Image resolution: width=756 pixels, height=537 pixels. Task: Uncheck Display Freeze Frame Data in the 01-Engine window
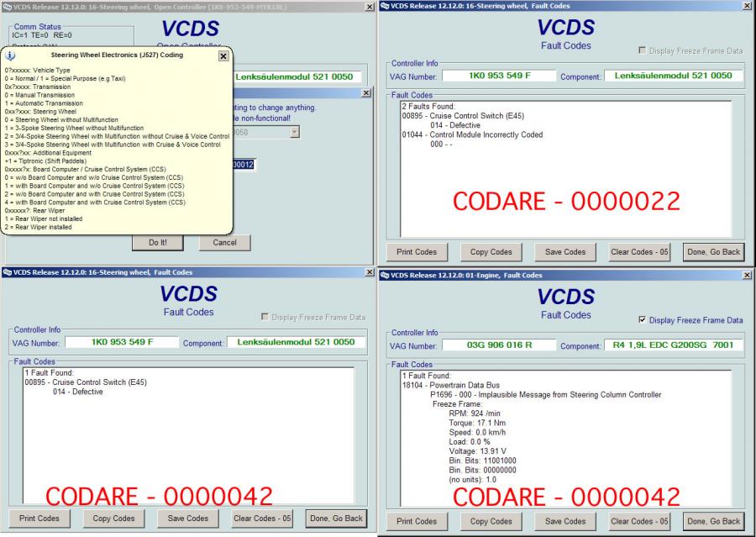coord(643,320)
